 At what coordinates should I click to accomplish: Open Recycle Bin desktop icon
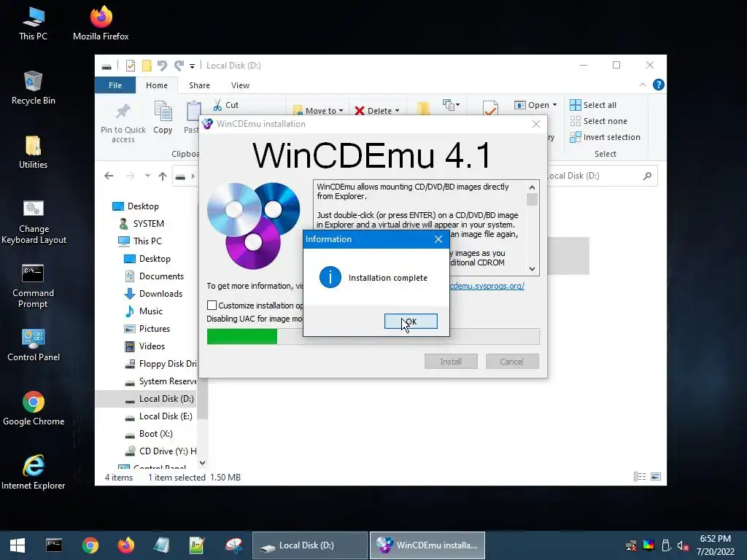(x=34, y=88)
